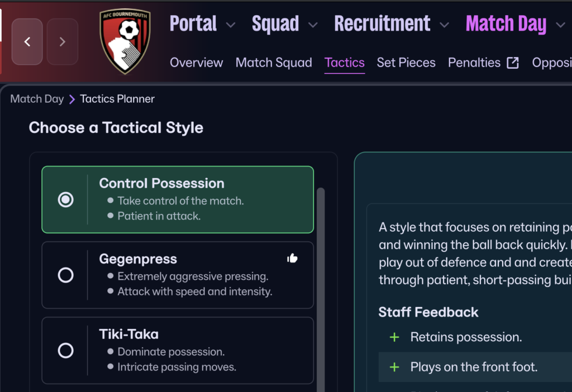
Task: Click the breadcrumb chevron after Match Day
Action: [72, 99]
